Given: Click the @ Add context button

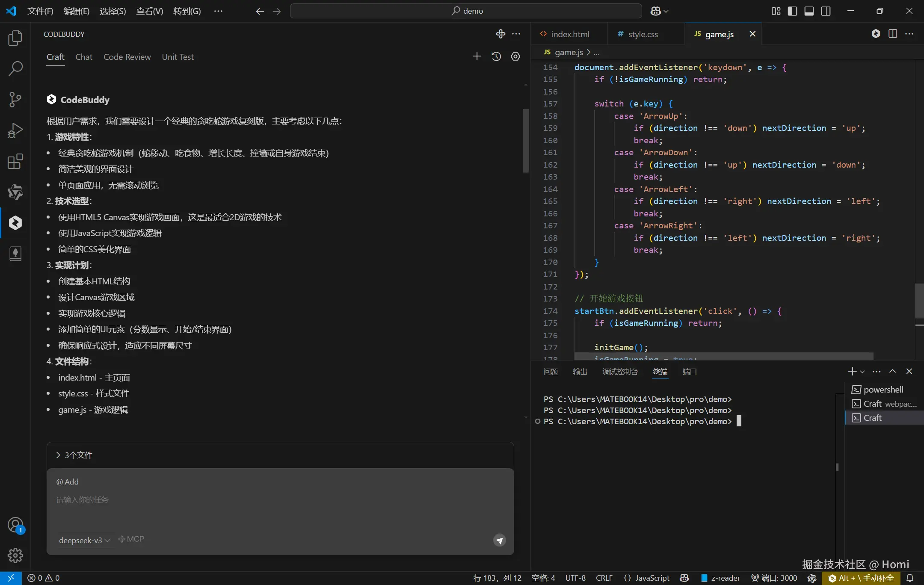Looking at the screenshot, I should point(68,482).
